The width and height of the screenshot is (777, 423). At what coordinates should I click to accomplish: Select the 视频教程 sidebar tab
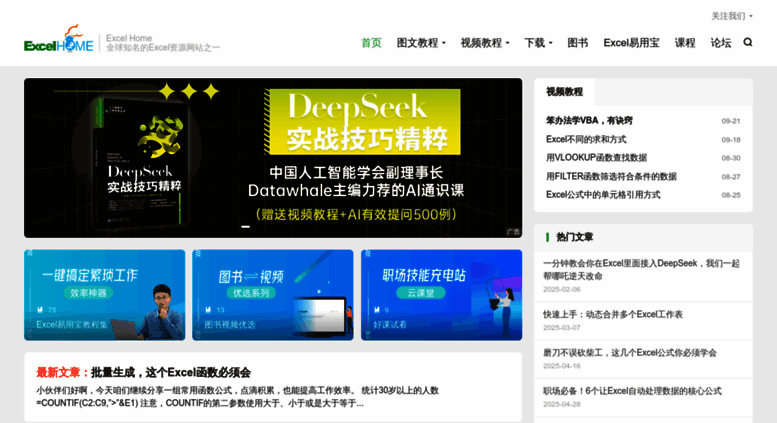(564, 92)
